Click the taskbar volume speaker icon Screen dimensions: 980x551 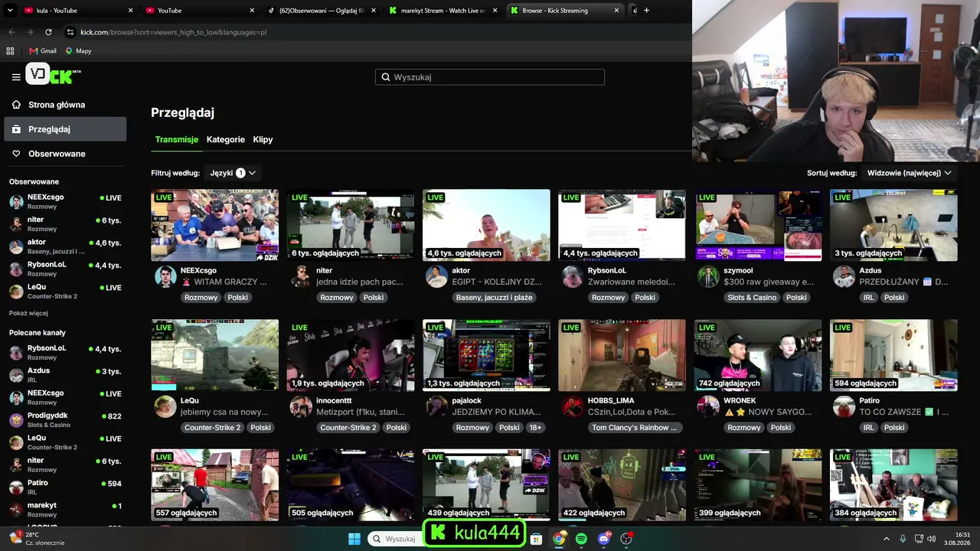point(932,539)
